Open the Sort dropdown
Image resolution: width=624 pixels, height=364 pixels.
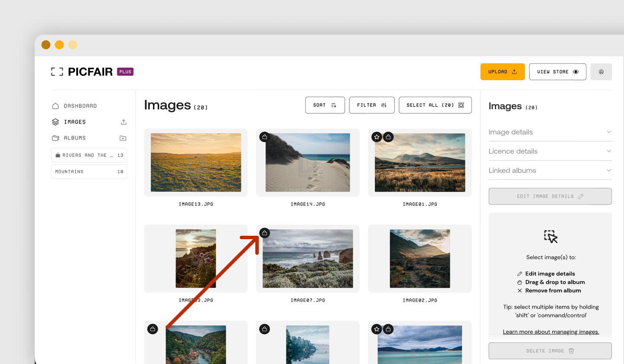pos(325,105)
